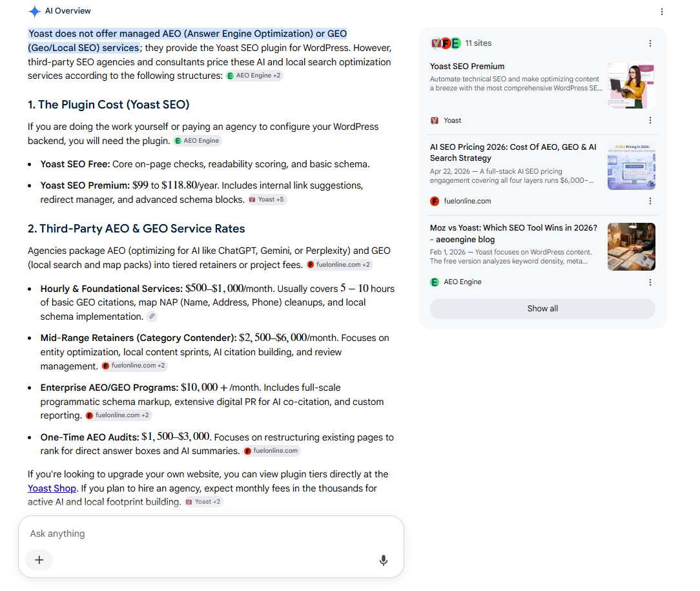
Task: Click Mid-Range Retainers (Category Contender) label
Action: tap(138, 338)
